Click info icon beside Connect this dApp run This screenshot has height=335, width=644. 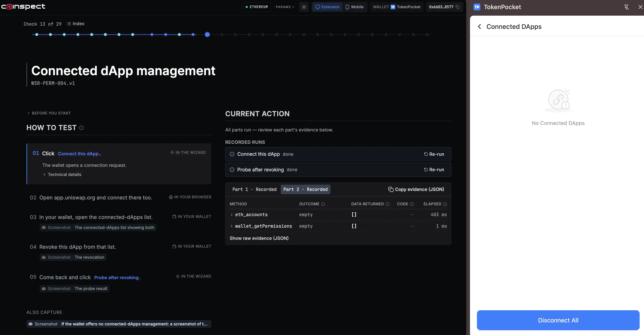[232, 154]
